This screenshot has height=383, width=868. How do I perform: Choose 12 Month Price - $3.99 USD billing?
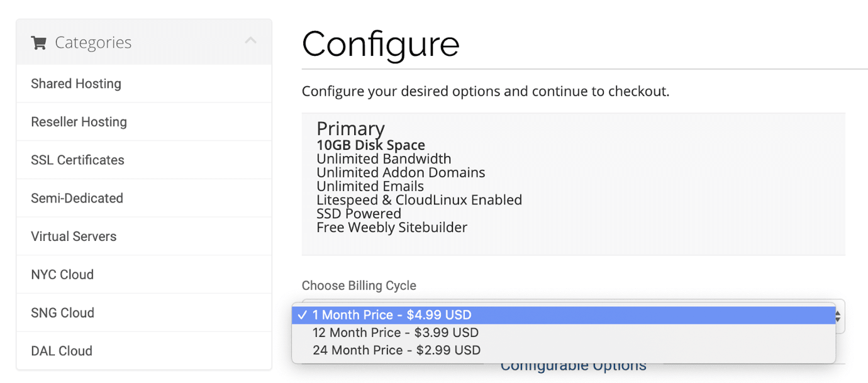point(564,333)
